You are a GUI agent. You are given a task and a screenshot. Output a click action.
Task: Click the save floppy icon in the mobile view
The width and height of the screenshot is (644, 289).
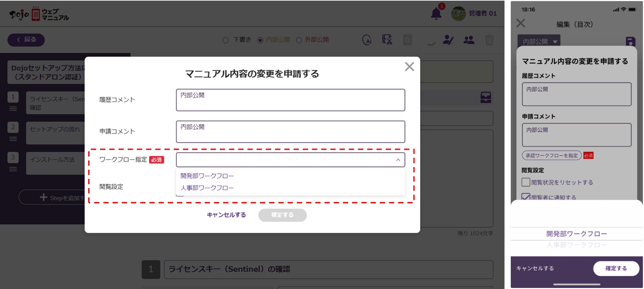click(630, 42)
